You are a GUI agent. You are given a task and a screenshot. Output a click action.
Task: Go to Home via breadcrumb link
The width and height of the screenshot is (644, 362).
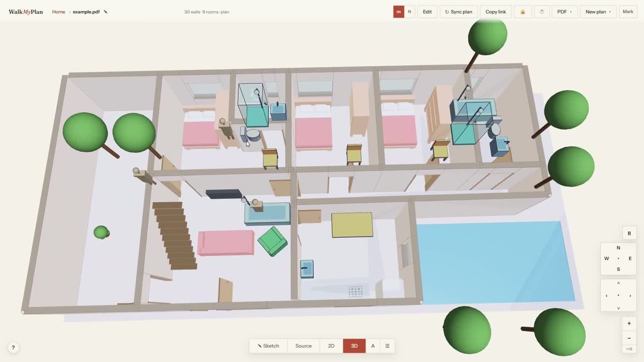58,12
